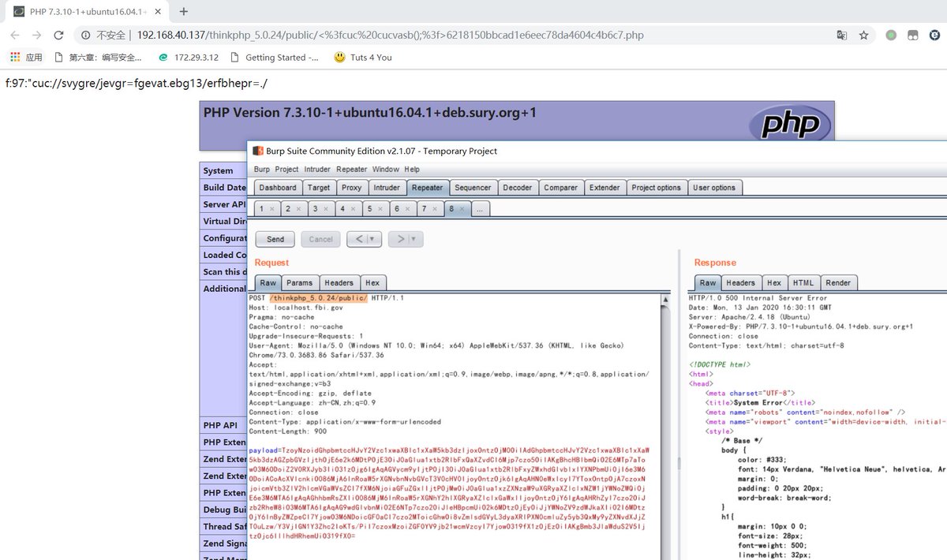Switch to the Sequencer tab
This screenshot has width=947, height=560.
tap(473, 188)
